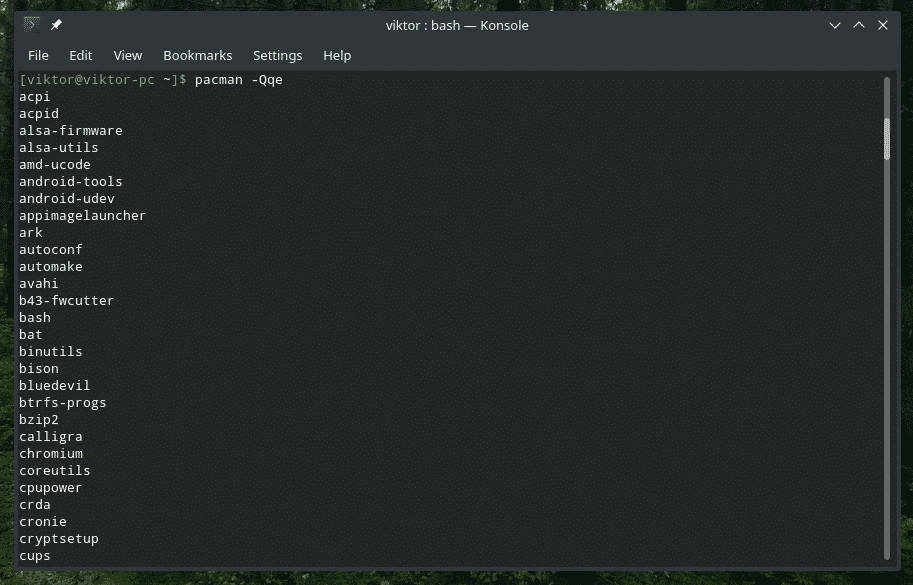Image resolution: width=913 pixels, height=585 pixels.
Task: Open the View menu
Action: point(128,55)
